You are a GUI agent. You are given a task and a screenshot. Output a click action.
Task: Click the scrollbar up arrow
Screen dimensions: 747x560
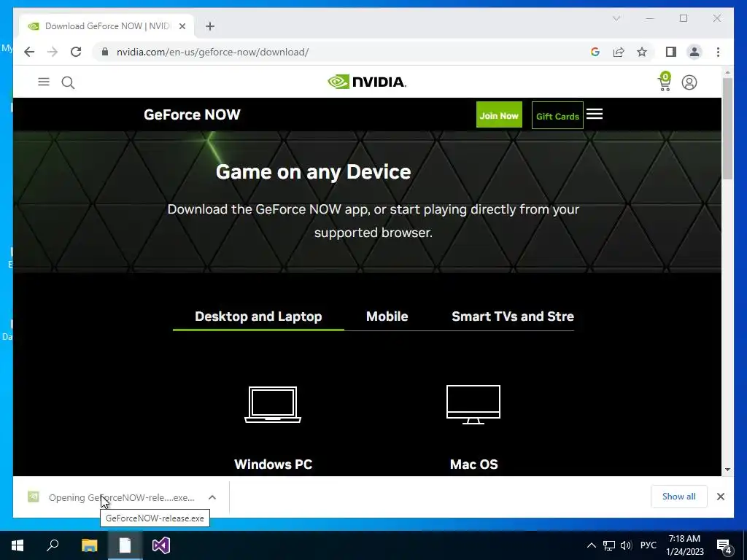pos(727,72)
